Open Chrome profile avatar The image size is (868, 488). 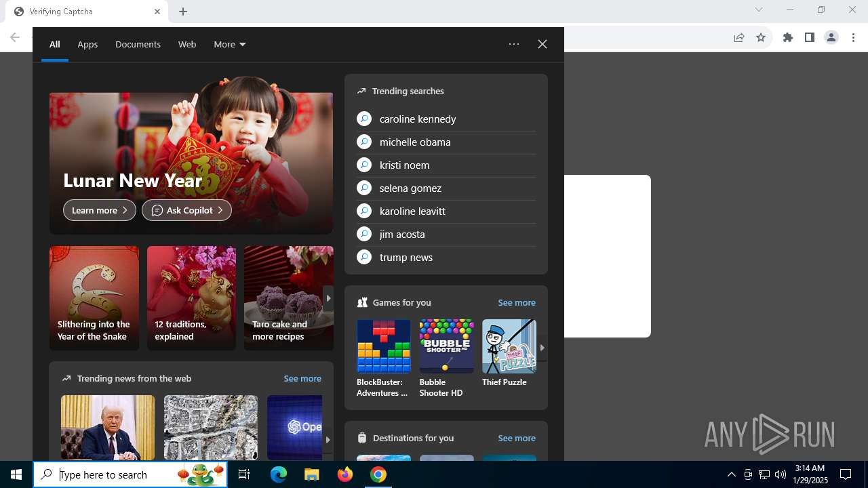(831, 37)
